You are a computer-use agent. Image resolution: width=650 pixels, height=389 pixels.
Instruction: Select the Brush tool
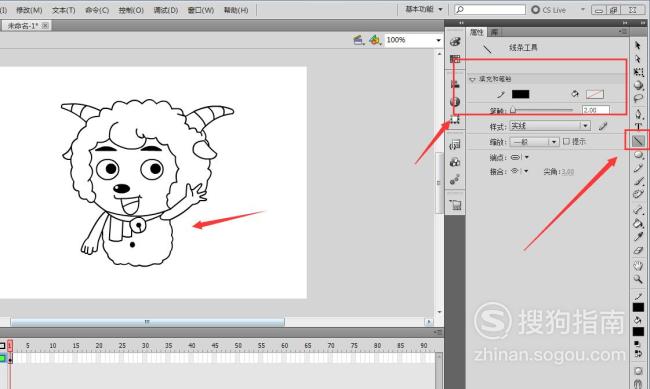[638, 181]
